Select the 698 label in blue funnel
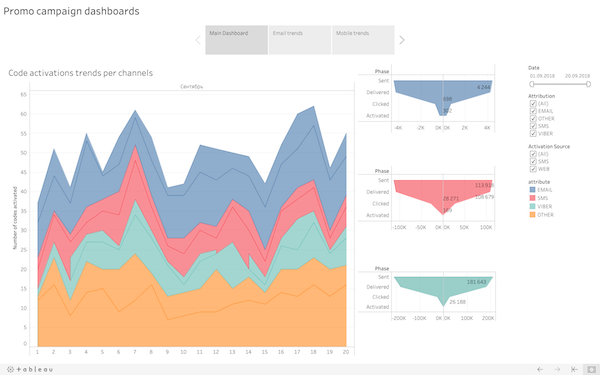The height and width of the screenshot is (375, 600). [x=447, y=99]
